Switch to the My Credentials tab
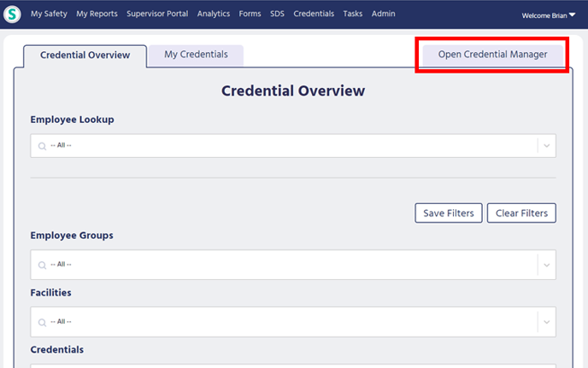The image size is (588, 368). coord(196,55)
